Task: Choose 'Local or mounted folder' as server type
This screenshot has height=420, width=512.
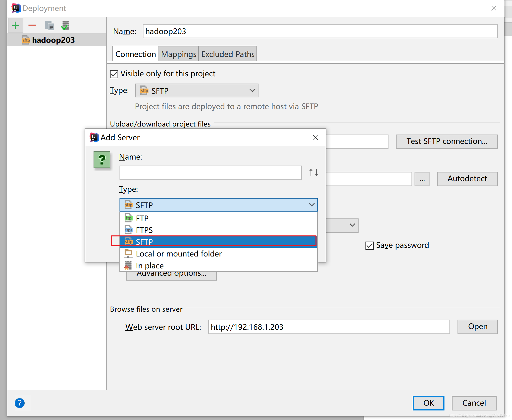Action: click(x=178, y=253)
